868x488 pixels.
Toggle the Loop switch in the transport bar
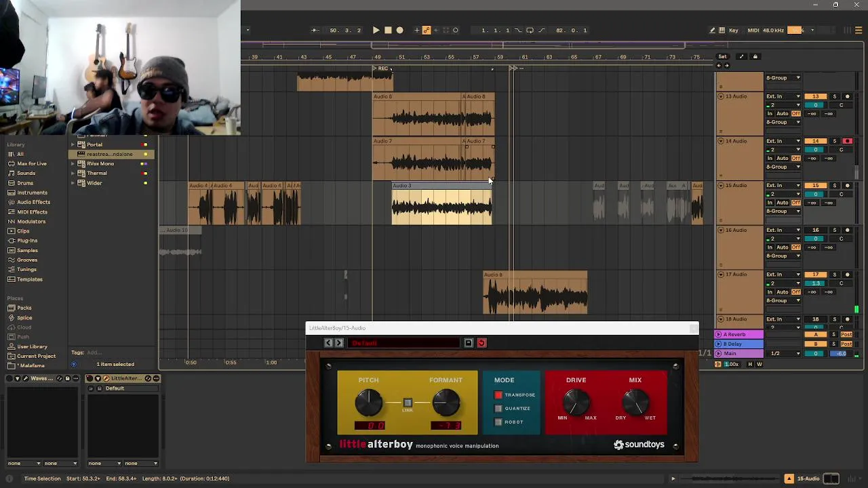pyautogui.click(x=530, y=30)
